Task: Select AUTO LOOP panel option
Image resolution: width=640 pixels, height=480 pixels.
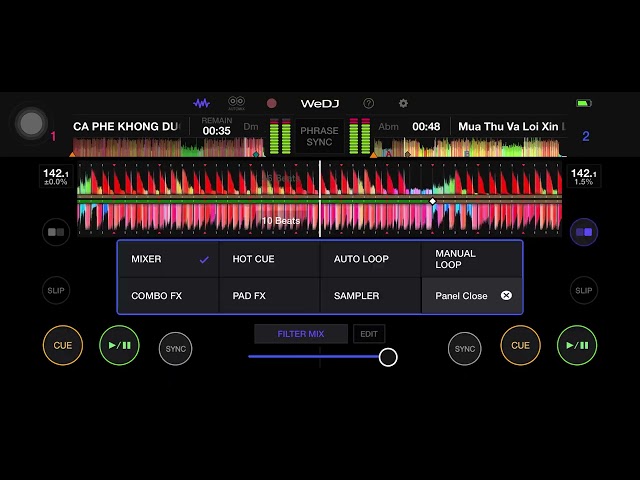Action: tap(371, 259)
